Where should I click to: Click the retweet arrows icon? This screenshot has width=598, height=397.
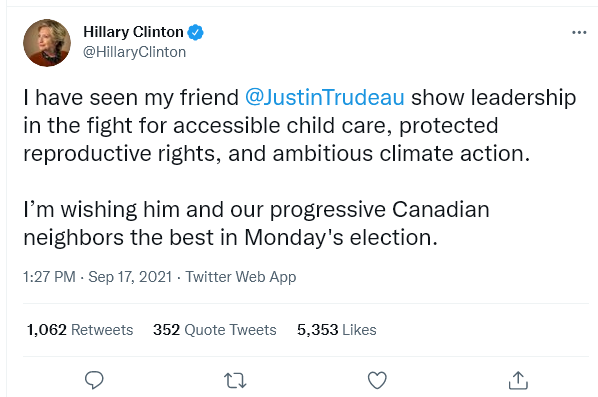(x=235, y=381)
